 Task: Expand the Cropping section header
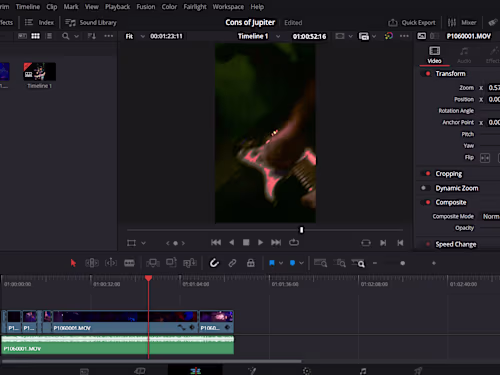click(449, 174)
